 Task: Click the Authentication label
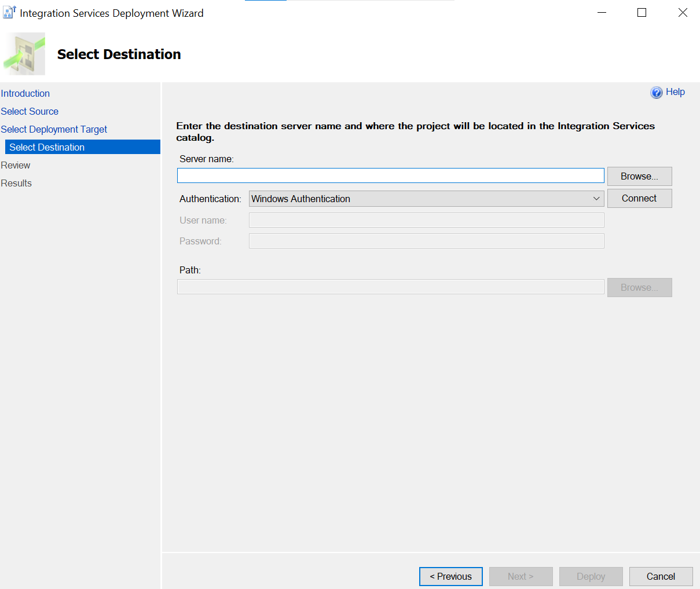click(x=210, y=199)
